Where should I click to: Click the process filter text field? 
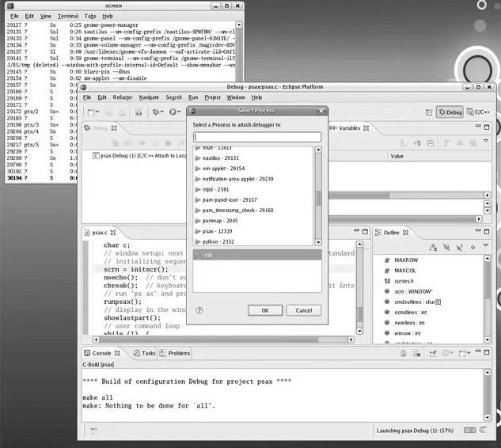pyautogui.click(x=257, y=138)
